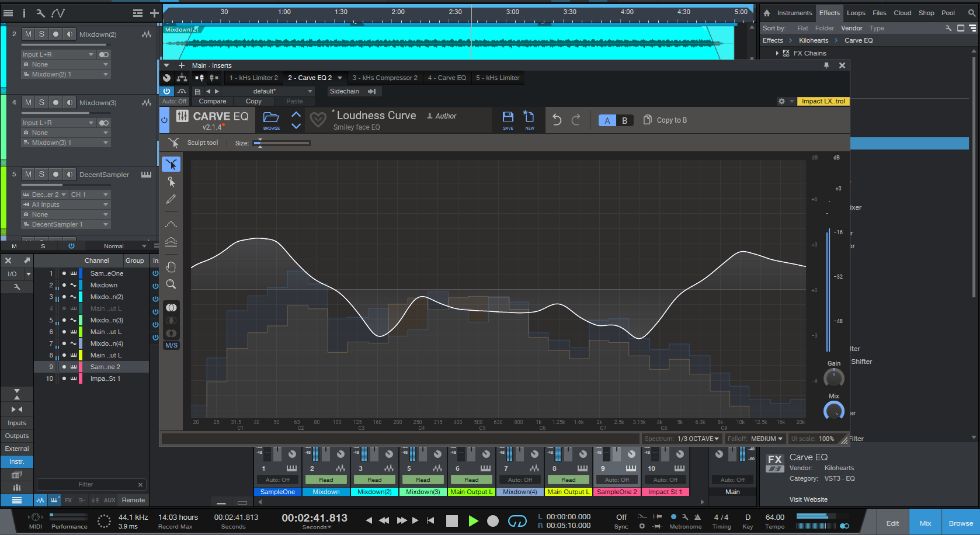This screenshot has width=980, height=535.
Task: Open the Browse preset panel in Carve EQ
Action: click(x=271, y=119)
